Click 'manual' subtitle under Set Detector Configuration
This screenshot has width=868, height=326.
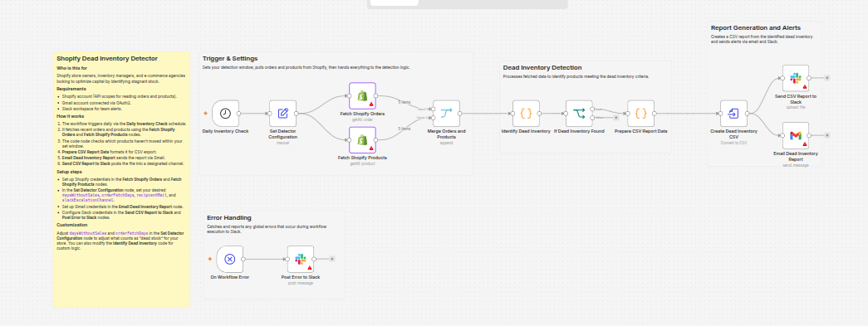283,143
